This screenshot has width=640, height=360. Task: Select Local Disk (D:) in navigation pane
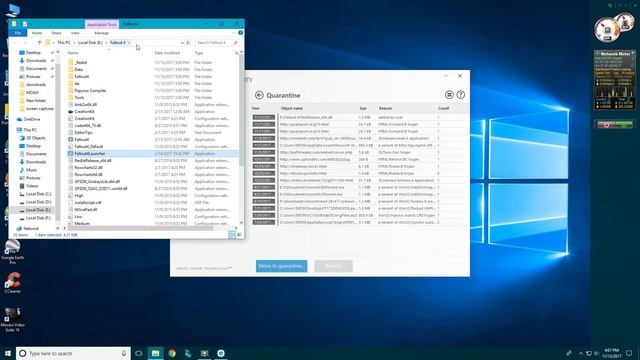[x=38, y=202]
